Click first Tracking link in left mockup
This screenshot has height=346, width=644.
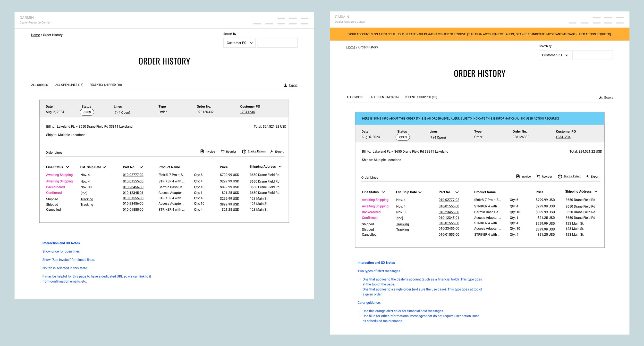tap(87, 199)
